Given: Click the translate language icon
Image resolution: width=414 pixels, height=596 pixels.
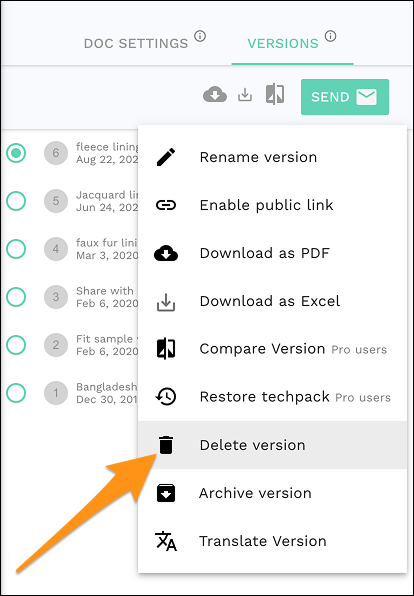Looking at the screenshot, I should click(x=166, y=541).
